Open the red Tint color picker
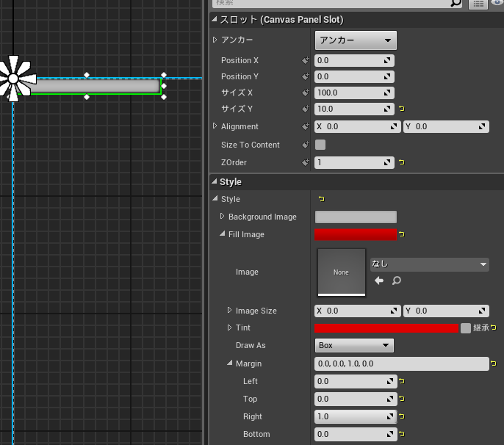This screenshot has width=504, height=445. [x=386, y=328]
